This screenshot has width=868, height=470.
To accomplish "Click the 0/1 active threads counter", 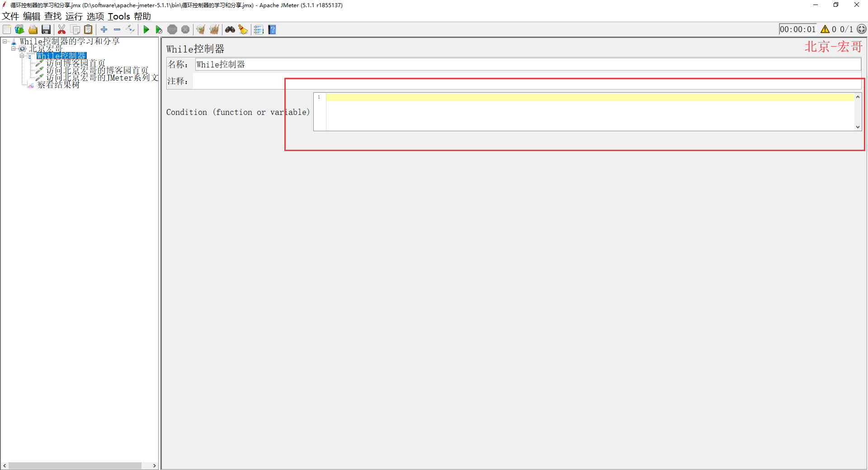I will (x=846, y=29).
